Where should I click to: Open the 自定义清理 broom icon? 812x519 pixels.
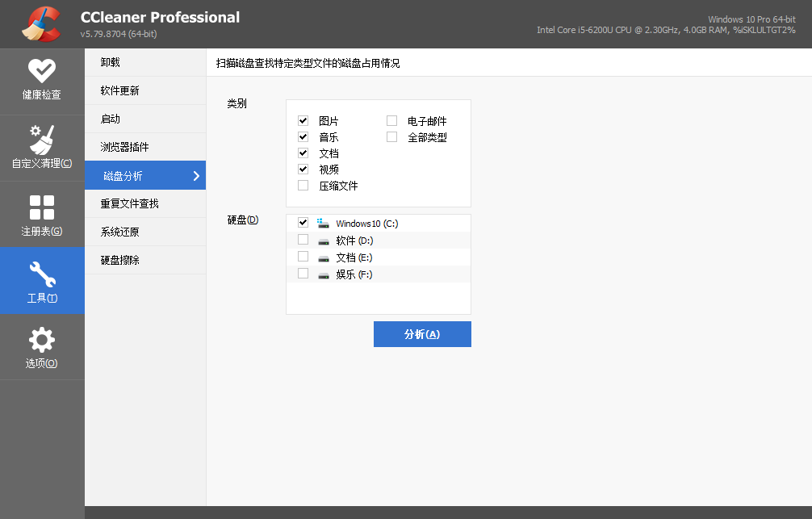pos(42,140)
